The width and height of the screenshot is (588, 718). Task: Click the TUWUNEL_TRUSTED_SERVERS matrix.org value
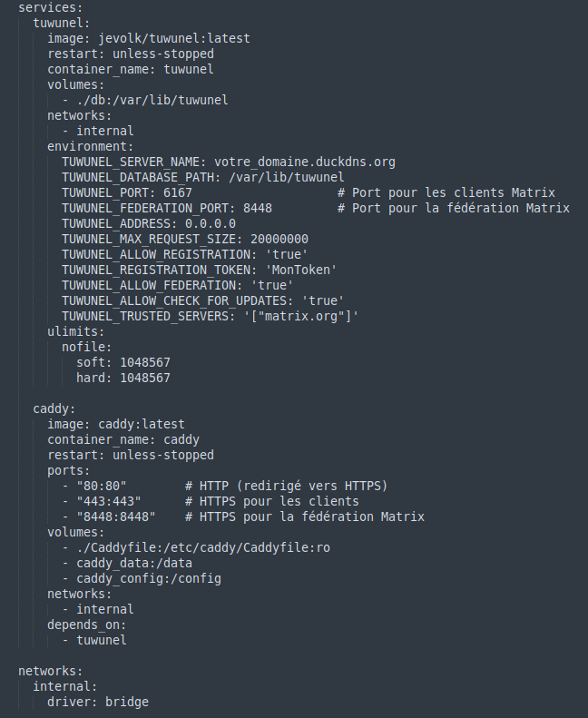point(300,317)
